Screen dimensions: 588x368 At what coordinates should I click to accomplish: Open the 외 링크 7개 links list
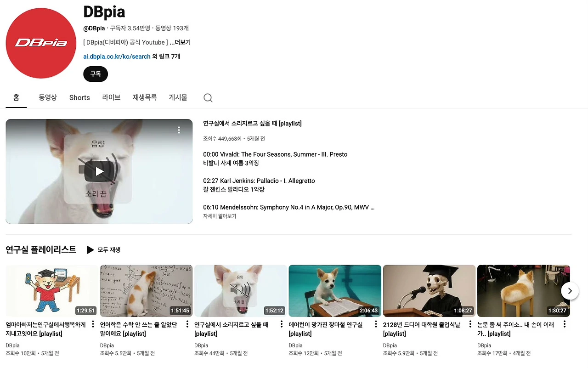point(166,57)
